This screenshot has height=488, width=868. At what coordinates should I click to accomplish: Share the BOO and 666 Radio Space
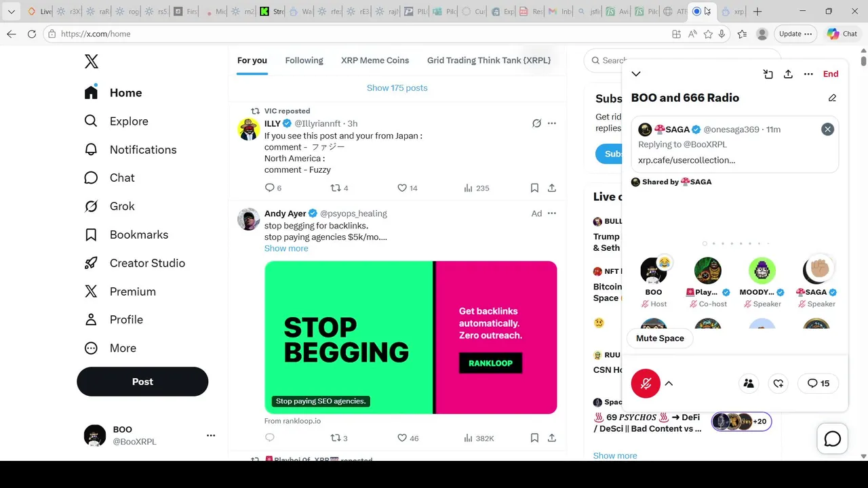pyautogui.click(x=788, y=74)
